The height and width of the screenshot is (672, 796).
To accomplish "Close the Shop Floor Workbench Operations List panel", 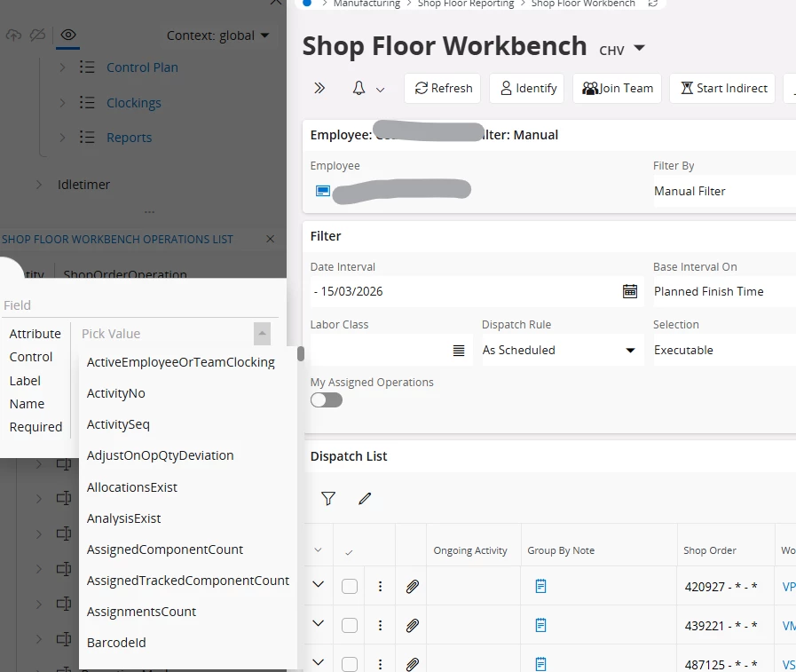I will coord(271,239).
